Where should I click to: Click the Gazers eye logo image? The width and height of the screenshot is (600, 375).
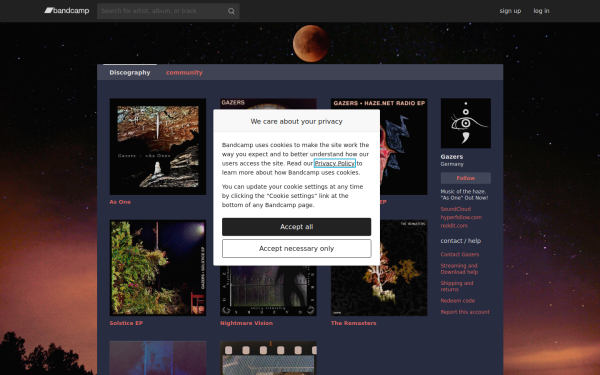(466, 123)
